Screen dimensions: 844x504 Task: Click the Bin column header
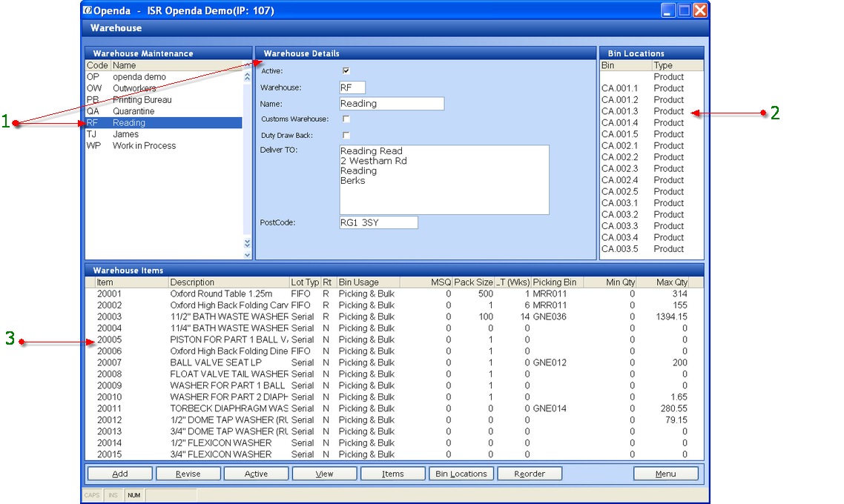[626, 65]
